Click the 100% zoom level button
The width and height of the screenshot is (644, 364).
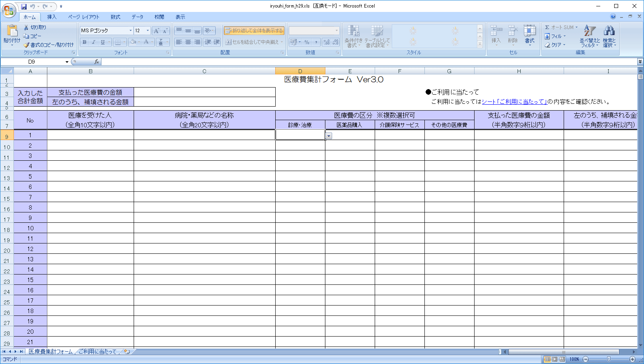click(x=574, y=359)
